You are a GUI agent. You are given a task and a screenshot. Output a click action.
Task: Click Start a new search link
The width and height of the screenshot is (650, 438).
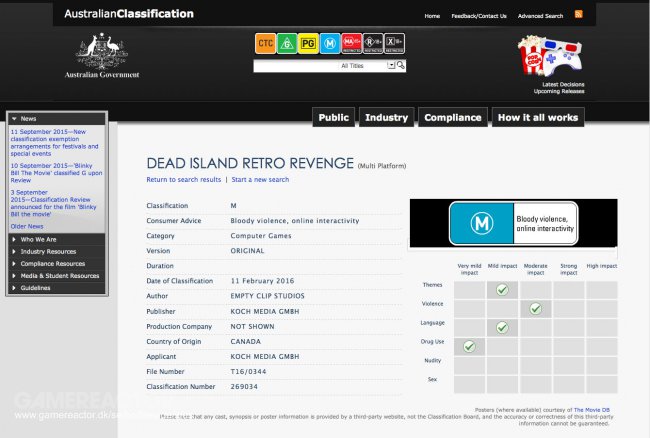(x=260, y=179)
